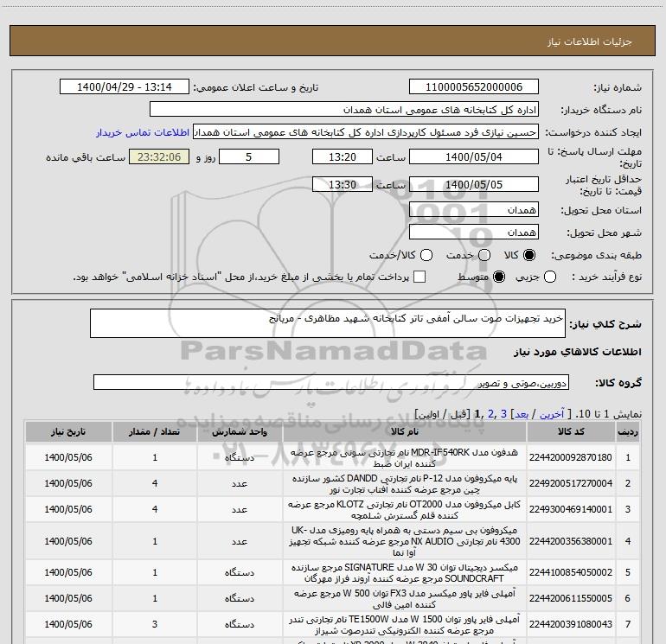The width and height of the screenshot is (666, 644).
Task: Tick the اسناد خزانه اسلامی payment checkbox
Action: [x=419, y=277]
